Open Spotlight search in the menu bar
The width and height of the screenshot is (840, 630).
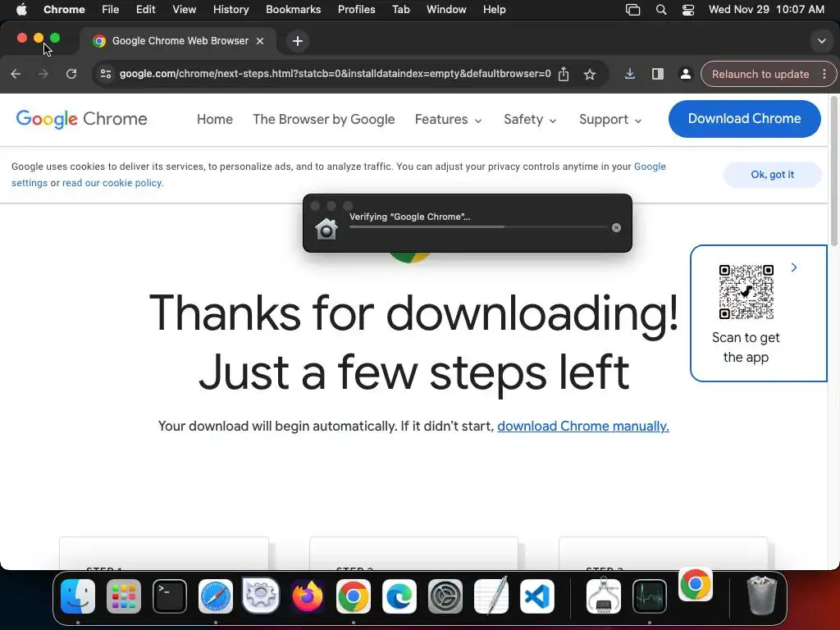pyautogui.click(x=661, y=10)
